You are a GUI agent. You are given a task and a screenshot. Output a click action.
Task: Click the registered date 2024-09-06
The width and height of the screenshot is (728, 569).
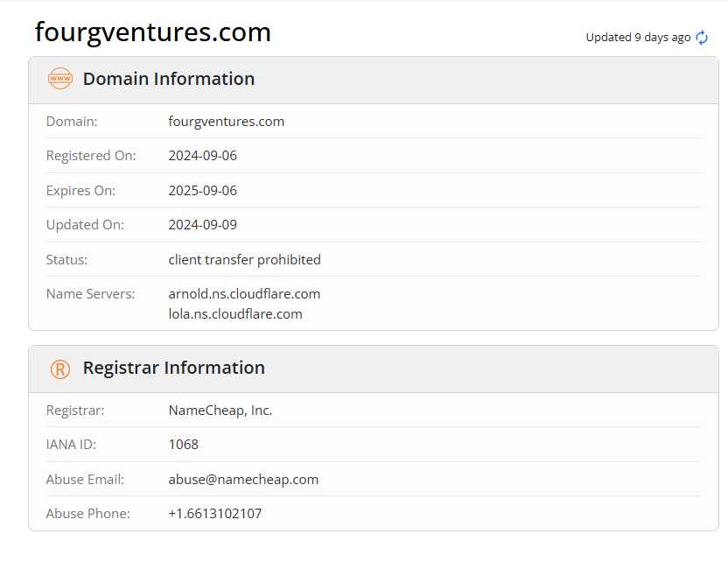pyautogui.click(x=203, y=156)
